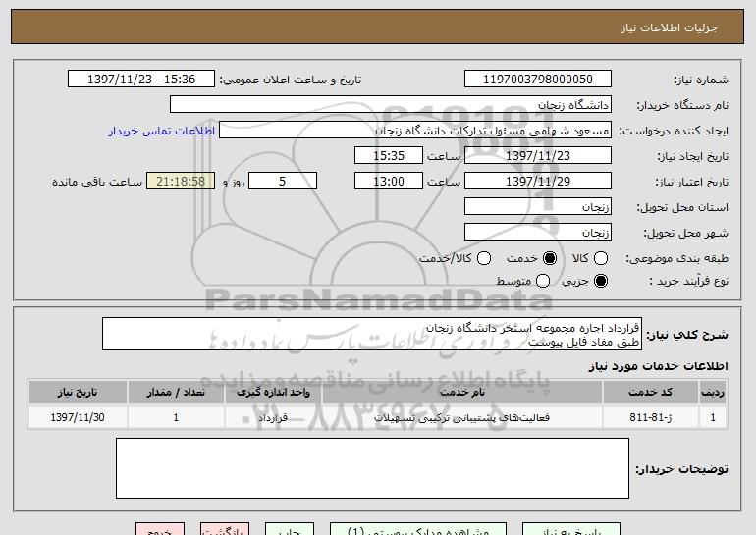Click the تعداد / مقدار column header

pos(176,393)
